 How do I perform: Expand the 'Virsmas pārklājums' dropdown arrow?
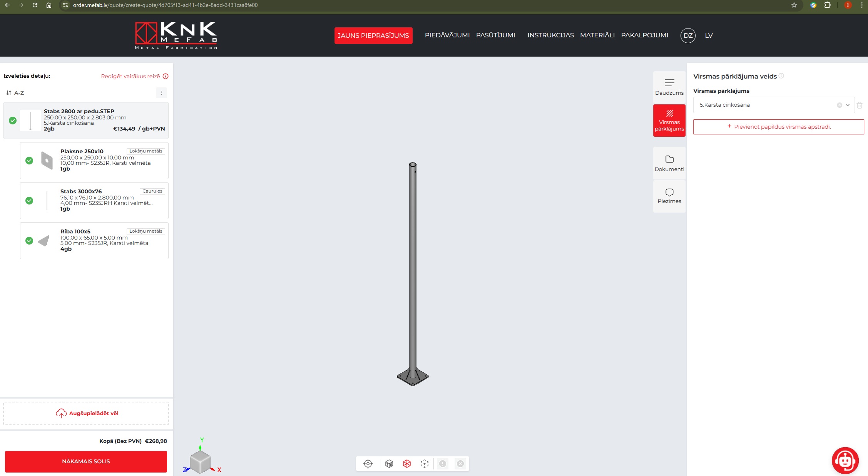(x=848, y=105)
